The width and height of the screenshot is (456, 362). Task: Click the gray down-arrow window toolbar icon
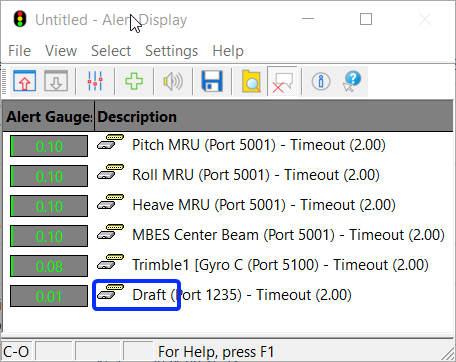56,81
